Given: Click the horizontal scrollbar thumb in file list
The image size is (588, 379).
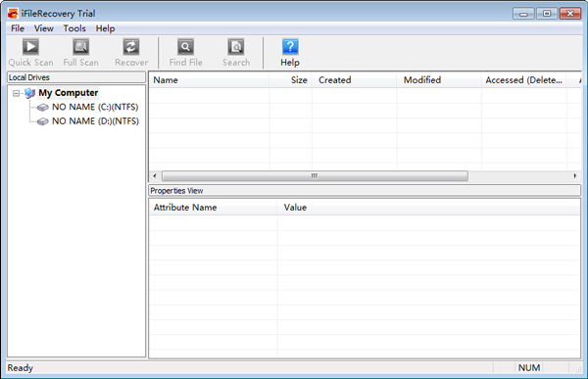Looking at the screenshot, I should point(315,176).
